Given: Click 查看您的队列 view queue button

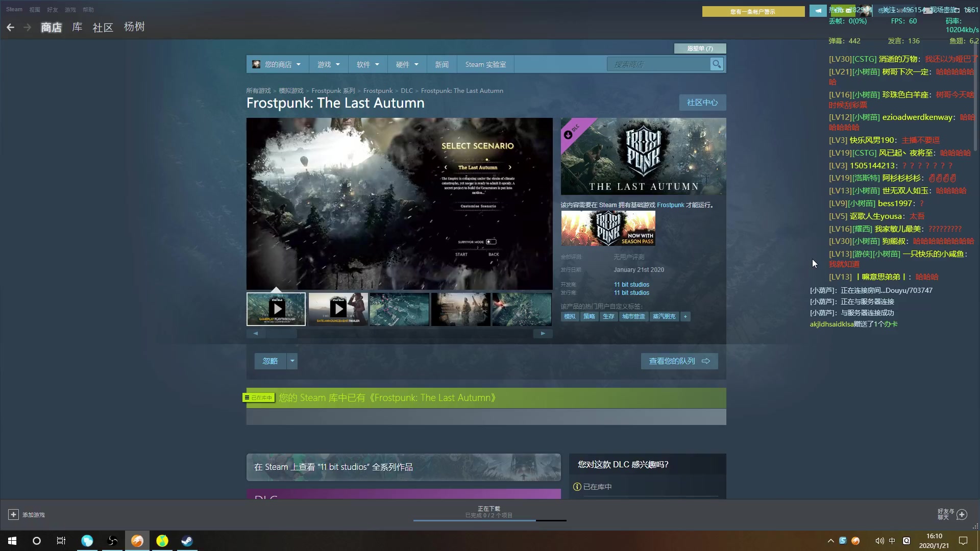Looking at the screenshot, I should (x=679, y=361).
